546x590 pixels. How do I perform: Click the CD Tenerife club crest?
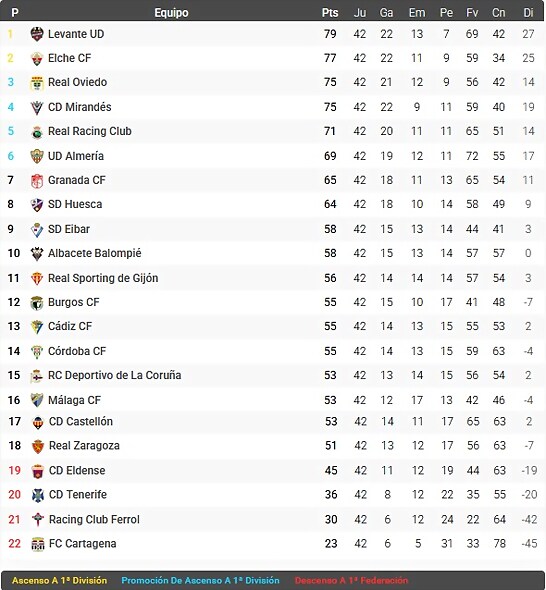(x=38, y=495)
